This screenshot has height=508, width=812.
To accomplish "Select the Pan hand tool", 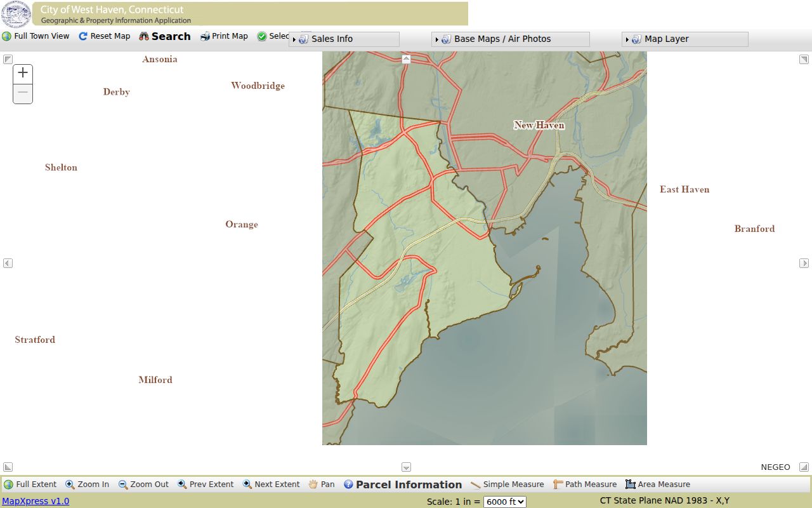I will [322, 485].
